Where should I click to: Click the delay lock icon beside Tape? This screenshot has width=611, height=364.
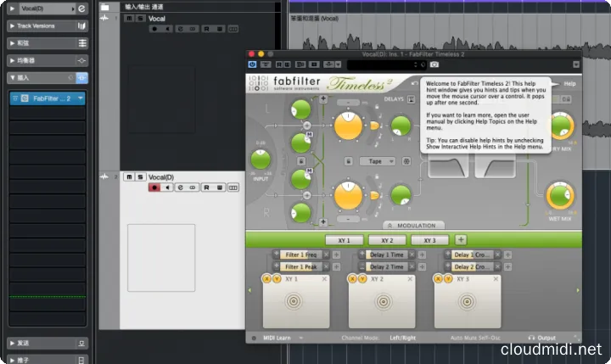(349, 160)
